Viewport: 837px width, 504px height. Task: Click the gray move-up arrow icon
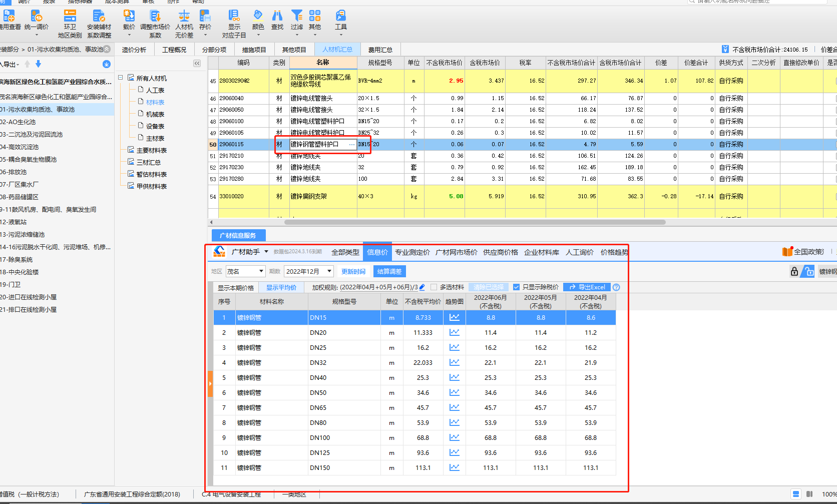point(28,64)
